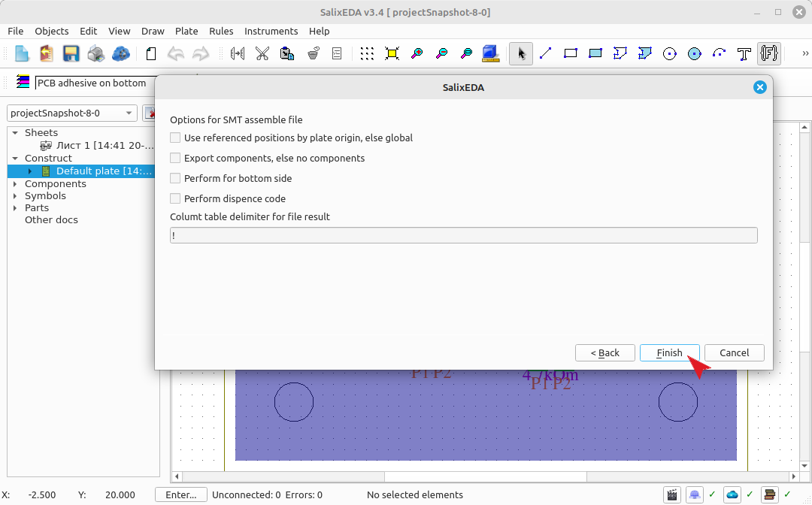Enable Use referenced positions by plate origin
This screenshot has height=505, width=812.
[175, 138]
